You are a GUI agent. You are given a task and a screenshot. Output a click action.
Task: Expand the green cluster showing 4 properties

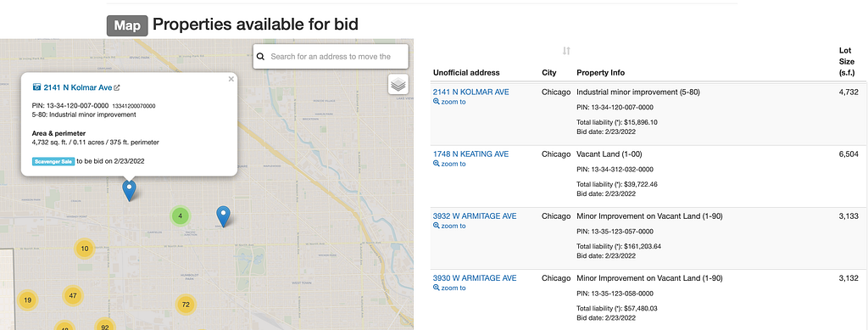[x=181, y=215]
